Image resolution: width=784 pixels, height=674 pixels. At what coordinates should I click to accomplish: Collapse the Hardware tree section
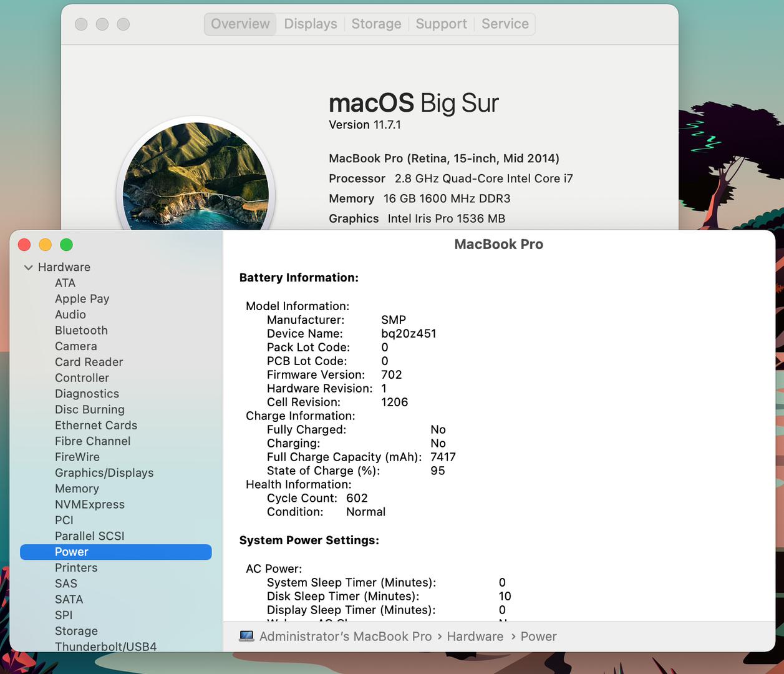[28, 267]
